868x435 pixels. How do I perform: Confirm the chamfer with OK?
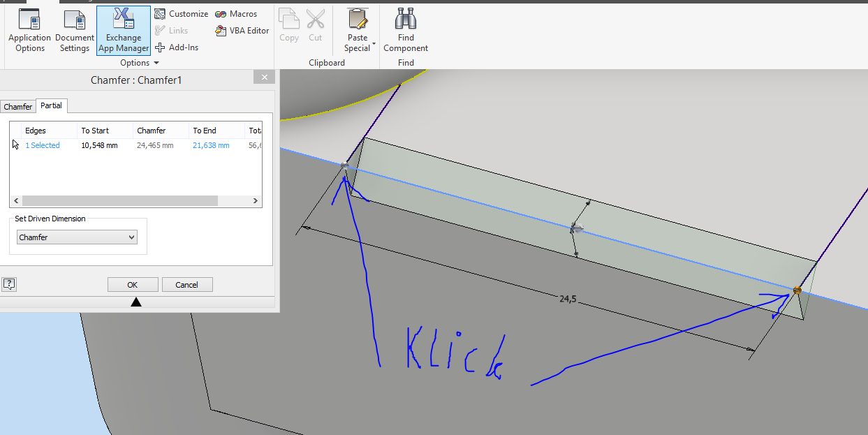point(133,284)
